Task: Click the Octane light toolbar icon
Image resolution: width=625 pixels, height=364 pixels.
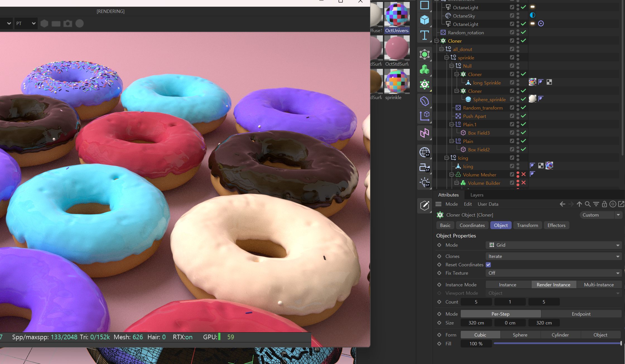Action: pyautogui.click(x=424, y=183)
